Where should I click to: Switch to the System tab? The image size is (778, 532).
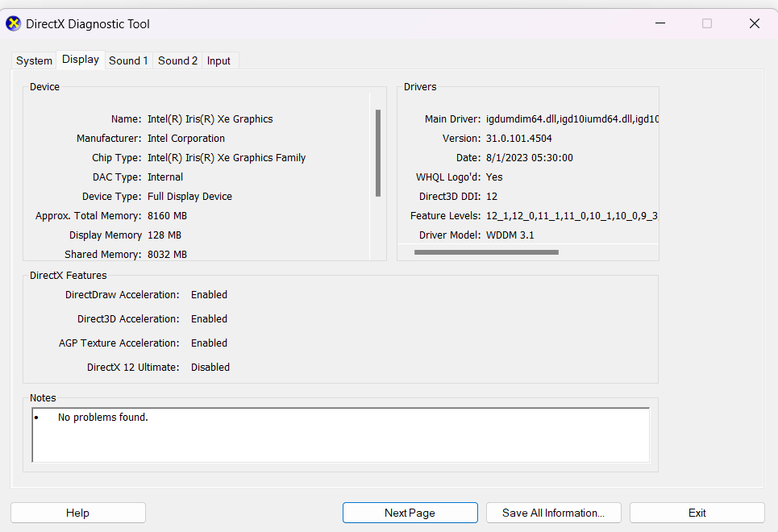pyautogui.click(x=34, y=60)
